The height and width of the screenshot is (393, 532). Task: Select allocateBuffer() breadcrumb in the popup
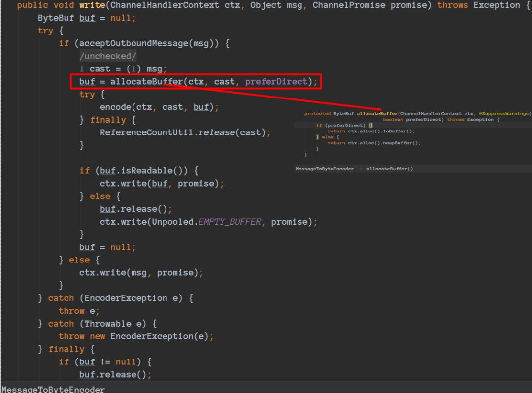point(390,169)
